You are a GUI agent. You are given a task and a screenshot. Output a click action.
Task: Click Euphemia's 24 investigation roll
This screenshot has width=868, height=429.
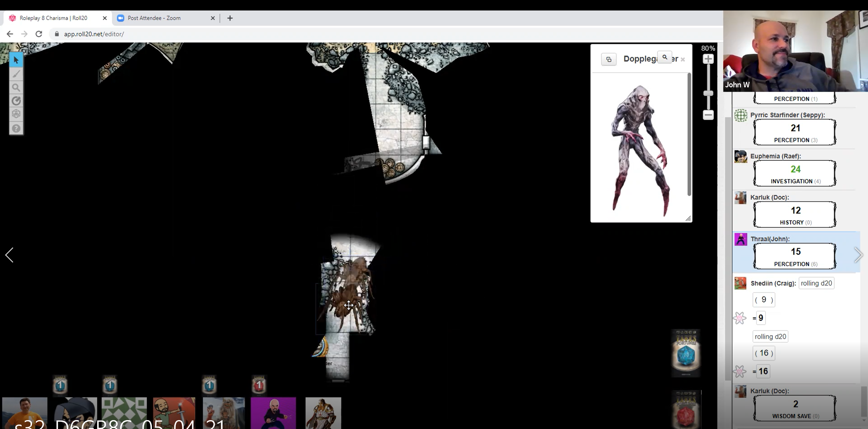coord(794,173)
